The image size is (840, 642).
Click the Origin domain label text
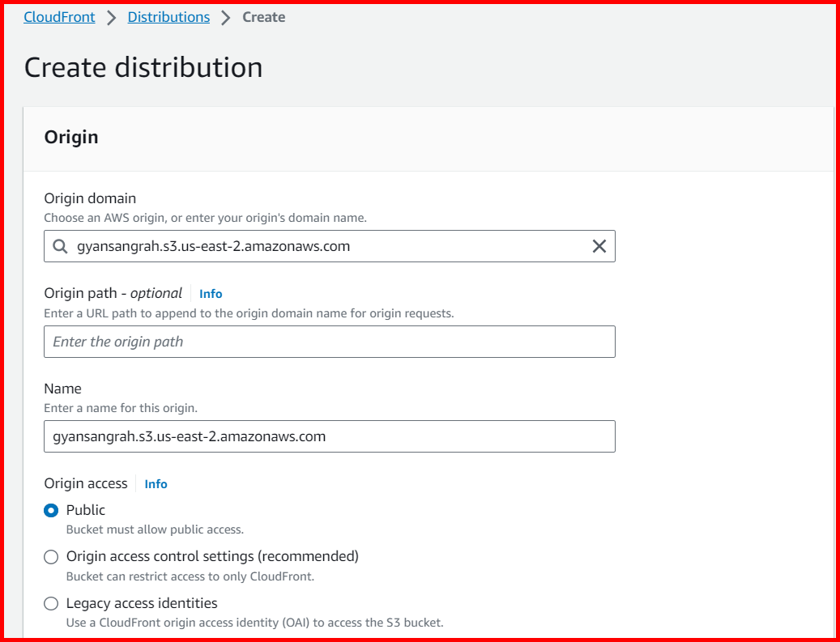coord(90,198)
